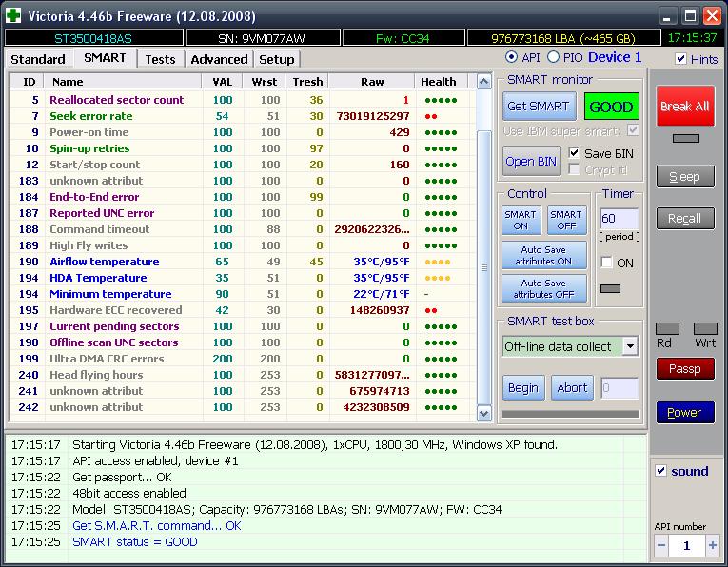This screenshot has width=728, height=567.
Task: Click the Open BIN button
Action: [531, 161]
